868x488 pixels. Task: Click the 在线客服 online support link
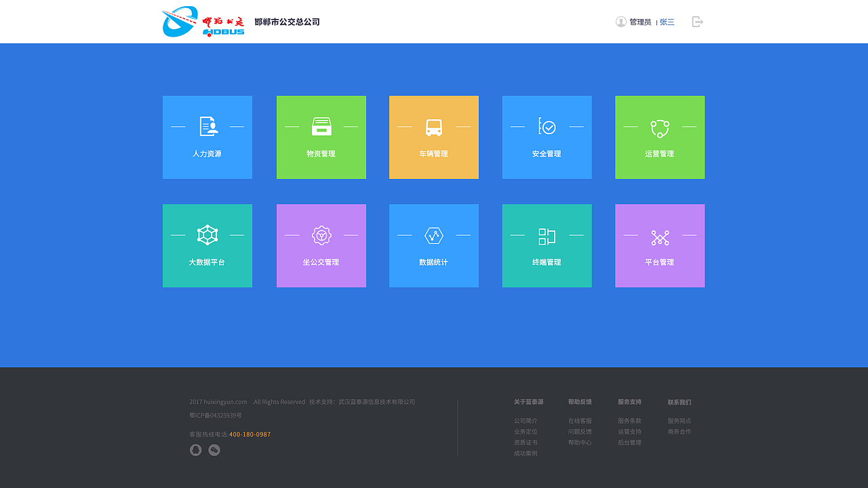[x=580, y=420]
